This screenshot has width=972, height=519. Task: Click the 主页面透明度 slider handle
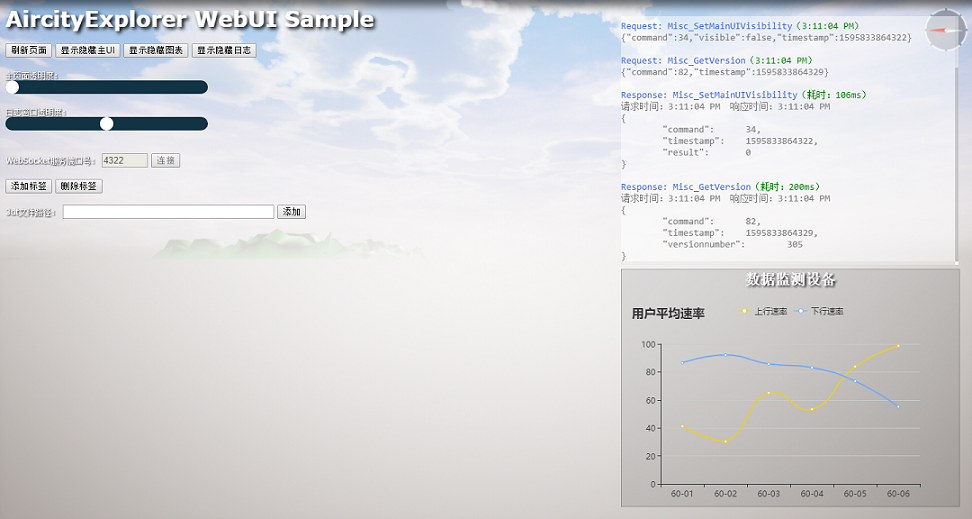pyautogui.click(x=12, y=87)
